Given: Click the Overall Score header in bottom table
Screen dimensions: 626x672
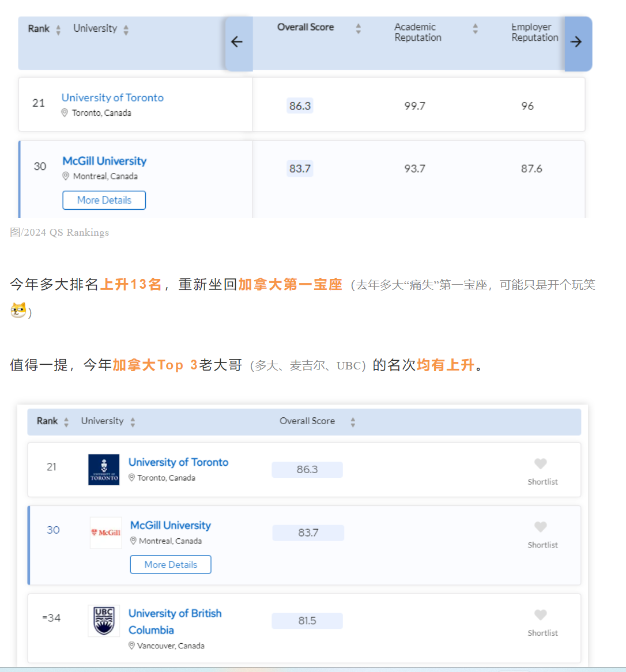Looking at the screenshot, I should (x=307, y=421).
